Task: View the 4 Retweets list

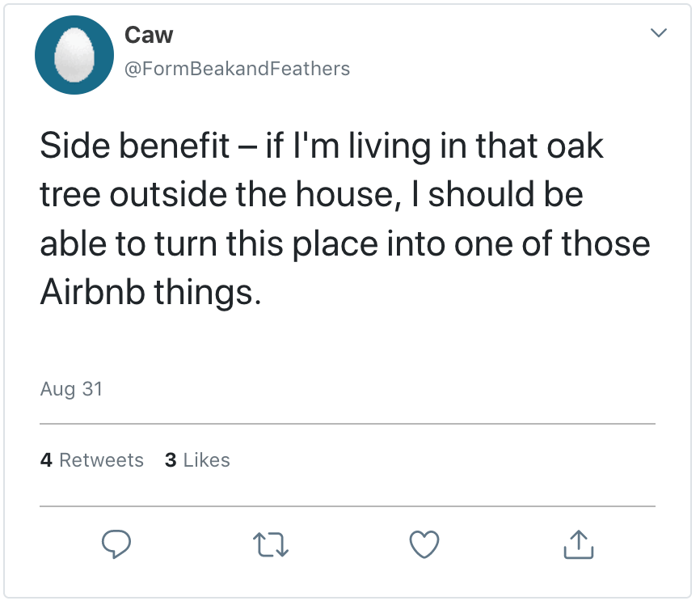Action: [91, 460]
